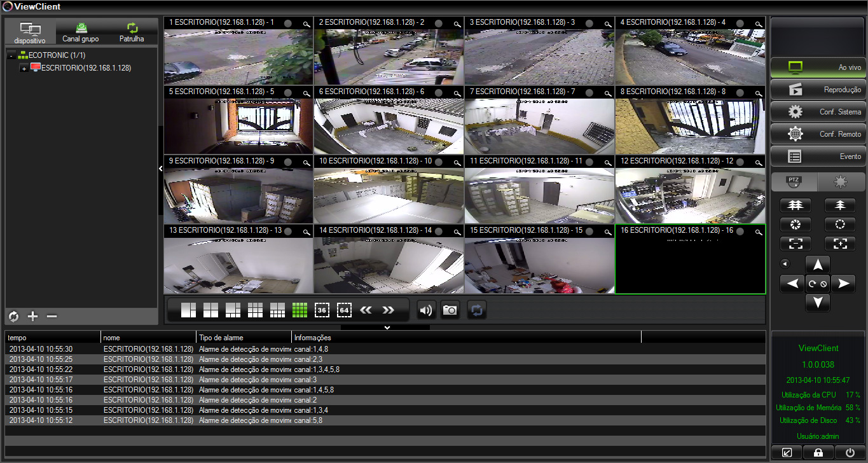Close iris with the shutter icon
The height and width of the screenshot is (463, 868).
pos(795,225)
